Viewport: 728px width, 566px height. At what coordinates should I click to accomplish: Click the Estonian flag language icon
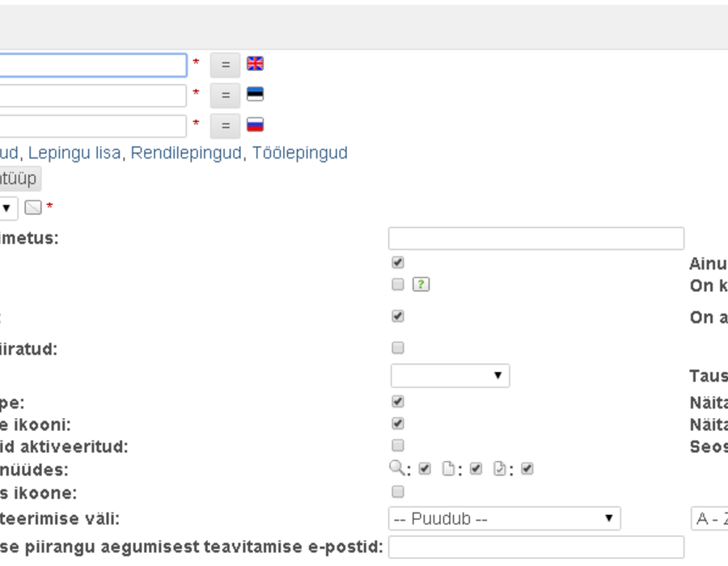(x=255, y=94)
